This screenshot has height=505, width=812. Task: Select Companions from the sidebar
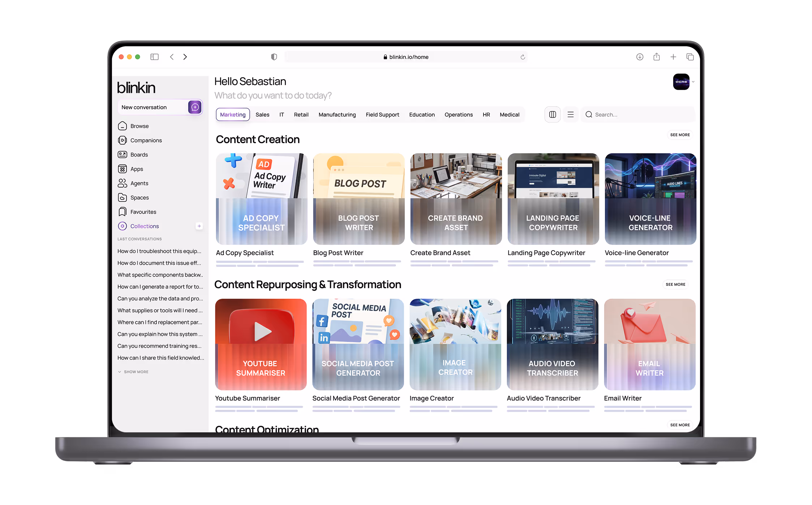click(x=146, y=140)
